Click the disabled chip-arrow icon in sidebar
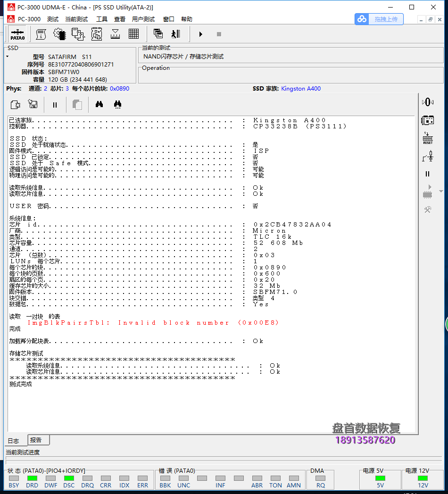Image resolution: width=448 pixels, height=494 pixels. coord(428,192)
